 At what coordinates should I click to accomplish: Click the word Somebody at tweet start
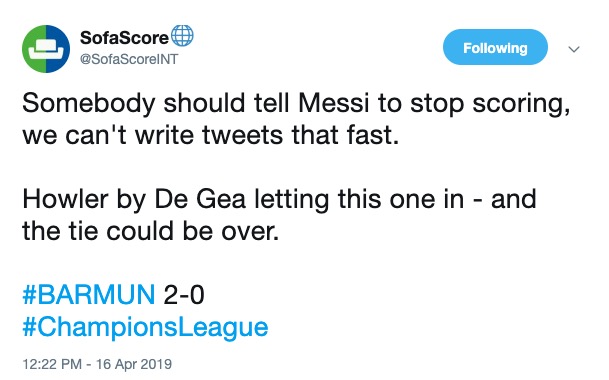(x=89, y=103)
